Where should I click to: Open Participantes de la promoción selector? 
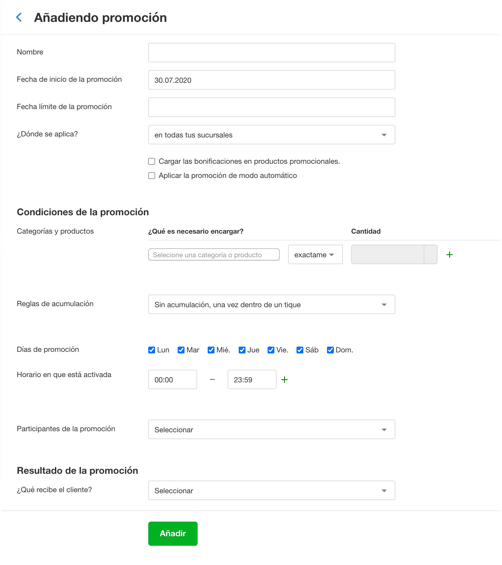click(272, 430)
